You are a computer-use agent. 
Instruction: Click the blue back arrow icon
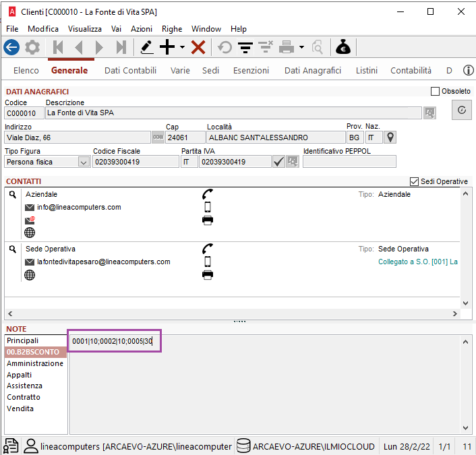[11, 47]
